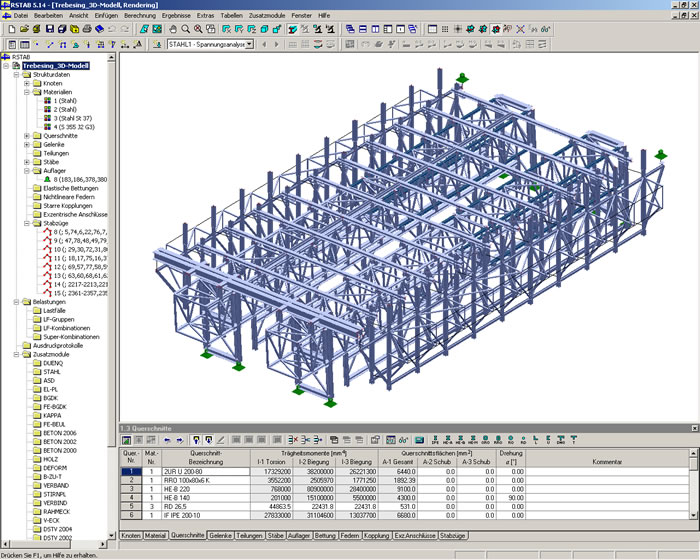Select material 4 (S 355 J2 G3)

(x=74, y=127)
